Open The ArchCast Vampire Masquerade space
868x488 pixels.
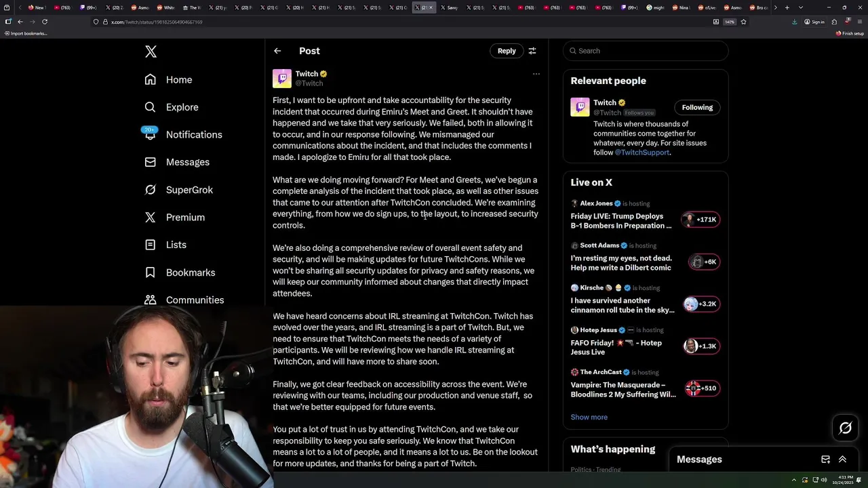point(623,390)
